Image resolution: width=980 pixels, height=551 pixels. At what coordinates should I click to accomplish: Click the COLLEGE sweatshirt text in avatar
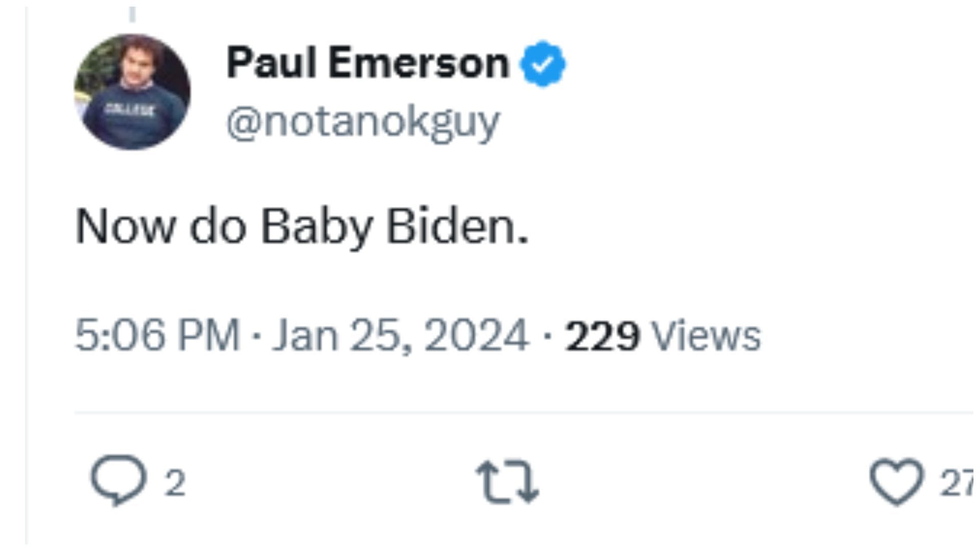(x=129, y=110)
